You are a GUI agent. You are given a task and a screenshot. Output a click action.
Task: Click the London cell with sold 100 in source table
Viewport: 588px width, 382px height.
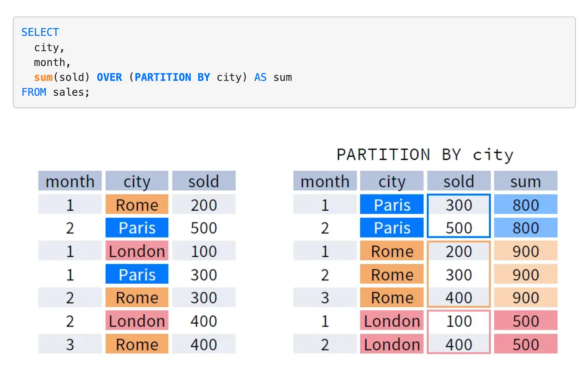pyautogui.click(x=136, y=251)
